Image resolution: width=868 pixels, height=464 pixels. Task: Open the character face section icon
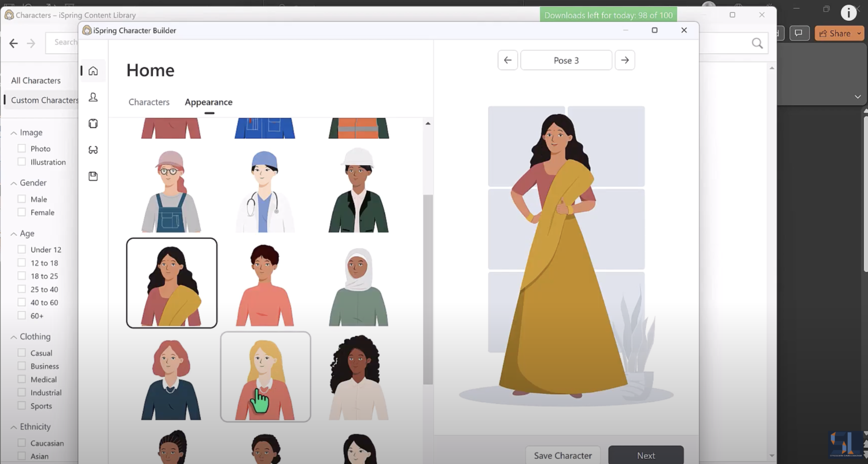tap(93, 97)
